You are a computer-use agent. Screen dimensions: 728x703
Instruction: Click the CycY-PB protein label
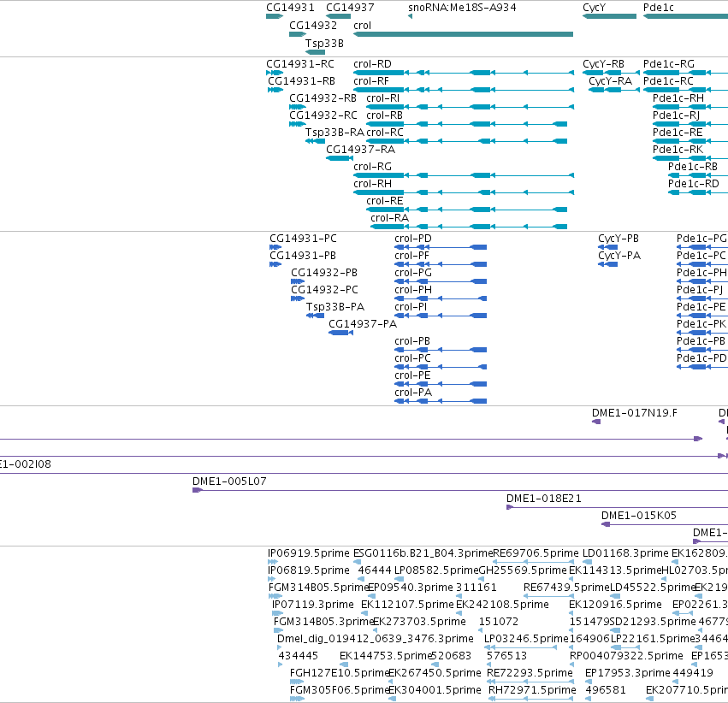point(619,239)
